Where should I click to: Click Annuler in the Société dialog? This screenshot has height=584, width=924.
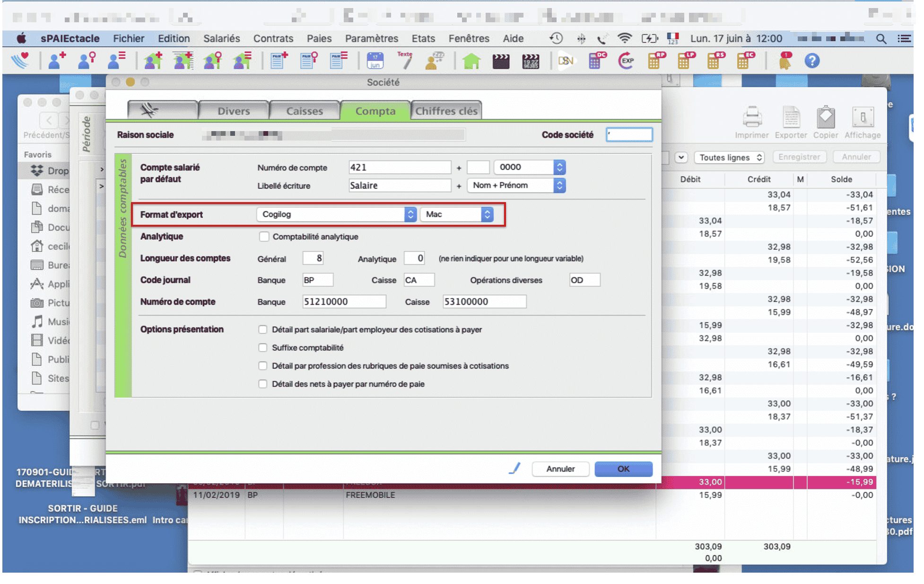[560, 469]
